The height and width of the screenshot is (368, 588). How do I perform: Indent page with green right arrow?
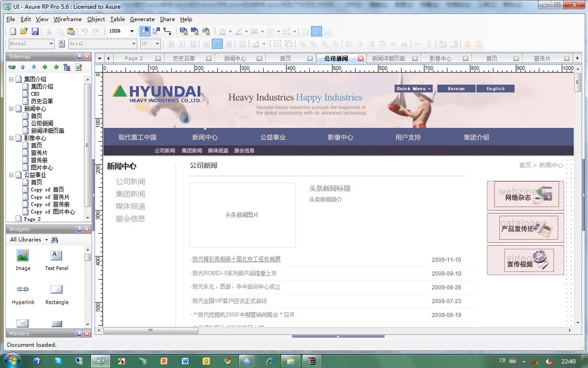[45, 67]
